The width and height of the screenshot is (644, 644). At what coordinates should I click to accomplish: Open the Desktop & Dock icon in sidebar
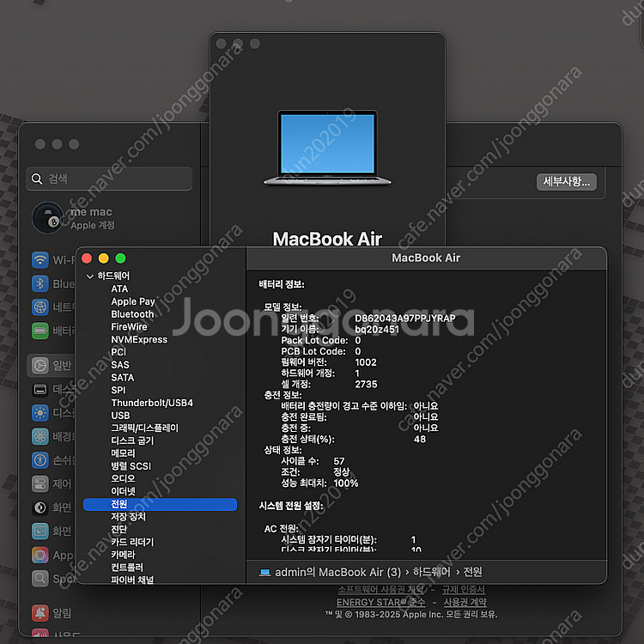(39, 389)
